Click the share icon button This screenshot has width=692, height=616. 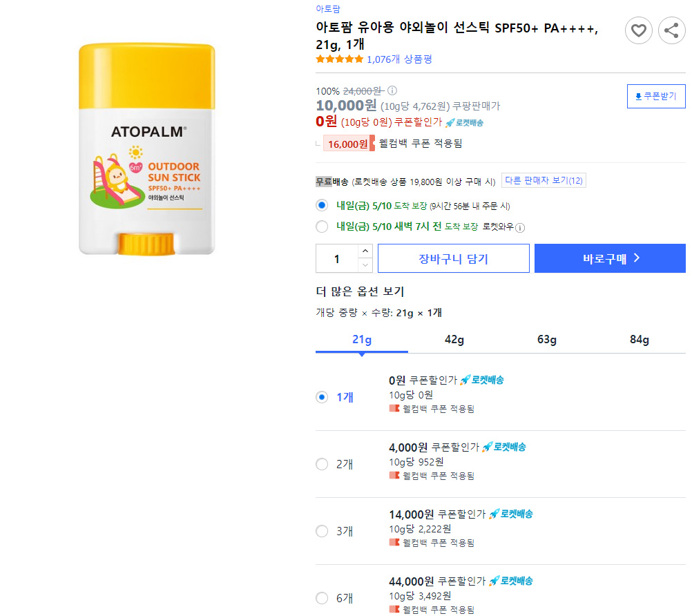[671, 31]
